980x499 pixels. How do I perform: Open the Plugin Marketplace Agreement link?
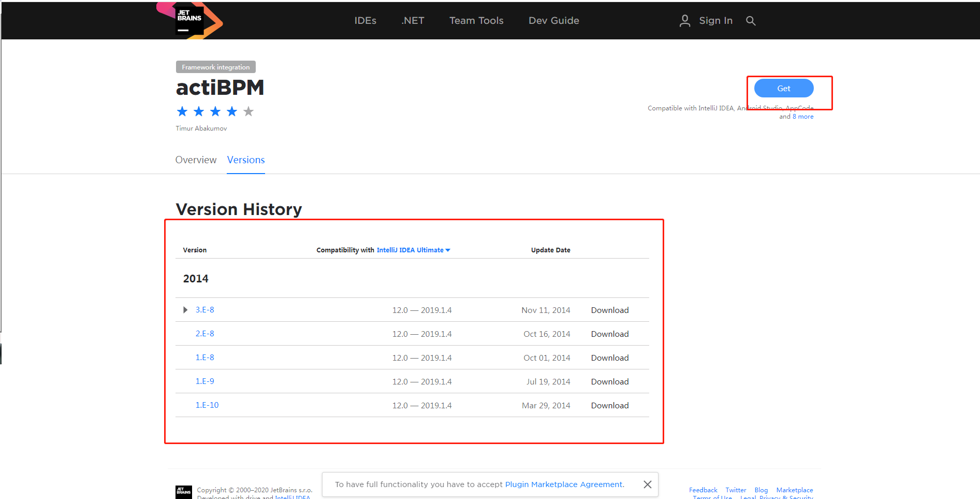point(564,484)
